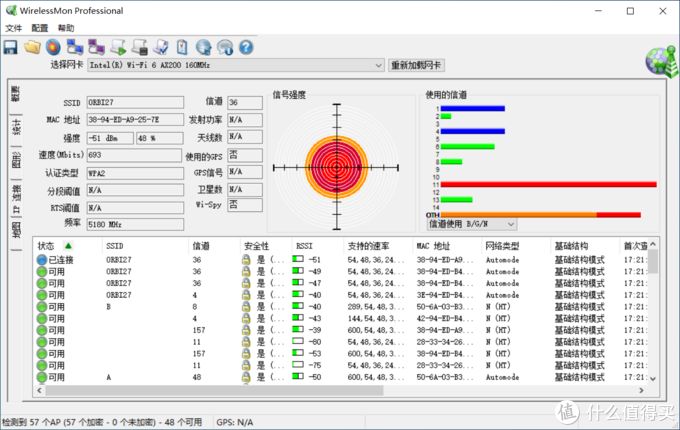
Task: Switch to the IP 连接 side tab
Action: tap(16, 199)
